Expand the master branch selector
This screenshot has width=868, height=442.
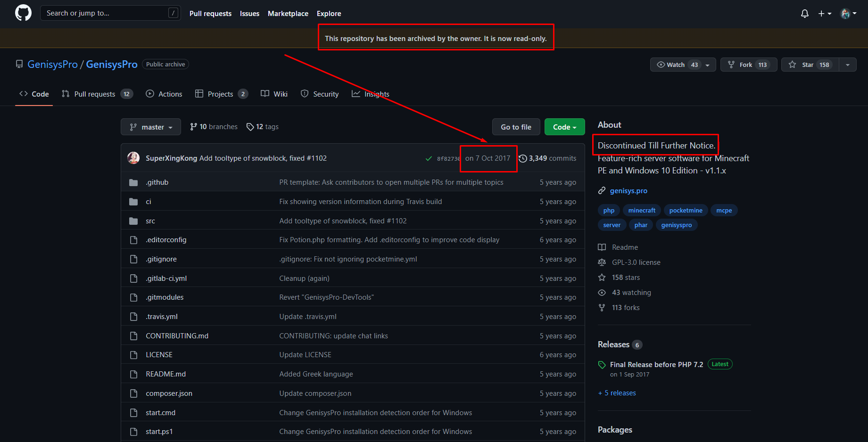(151, 127)
